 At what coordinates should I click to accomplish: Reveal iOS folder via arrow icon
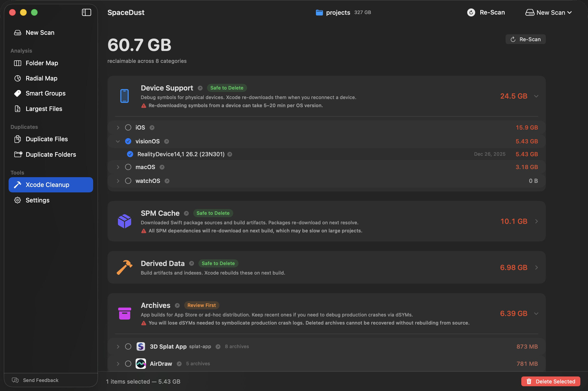152,128
